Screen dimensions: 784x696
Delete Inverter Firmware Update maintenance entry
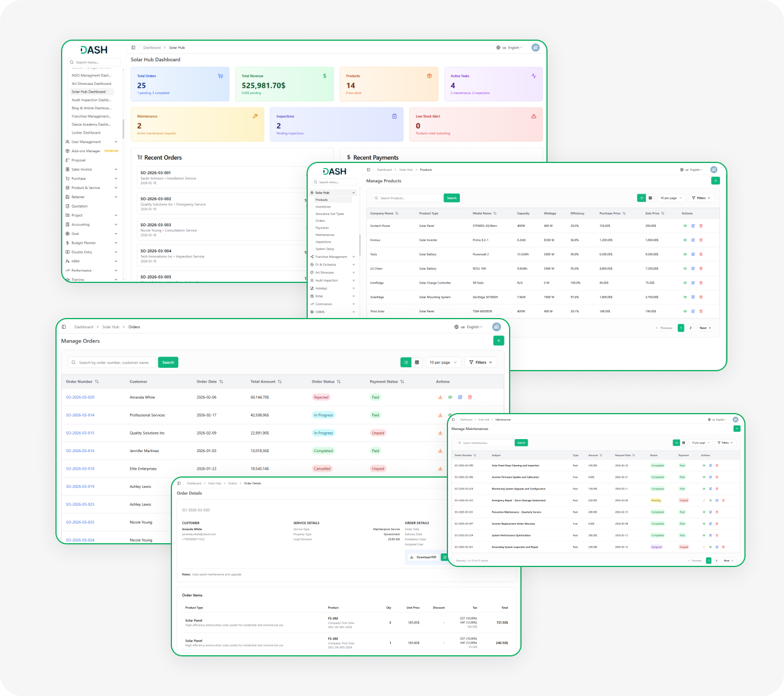[x=717, y=477]
